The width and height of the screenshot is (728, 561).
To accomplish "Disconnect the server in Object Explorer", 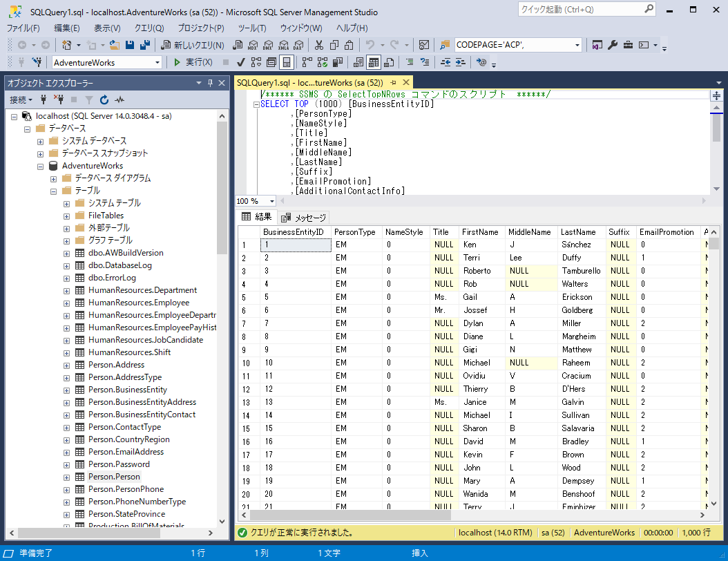I will point(59,99).
